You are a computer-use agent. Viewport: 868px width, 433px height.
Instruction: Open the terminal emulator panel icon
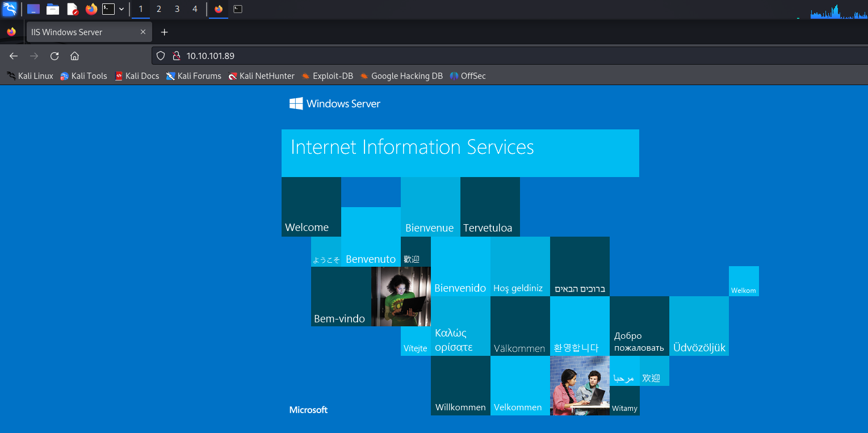coord(108,9)
